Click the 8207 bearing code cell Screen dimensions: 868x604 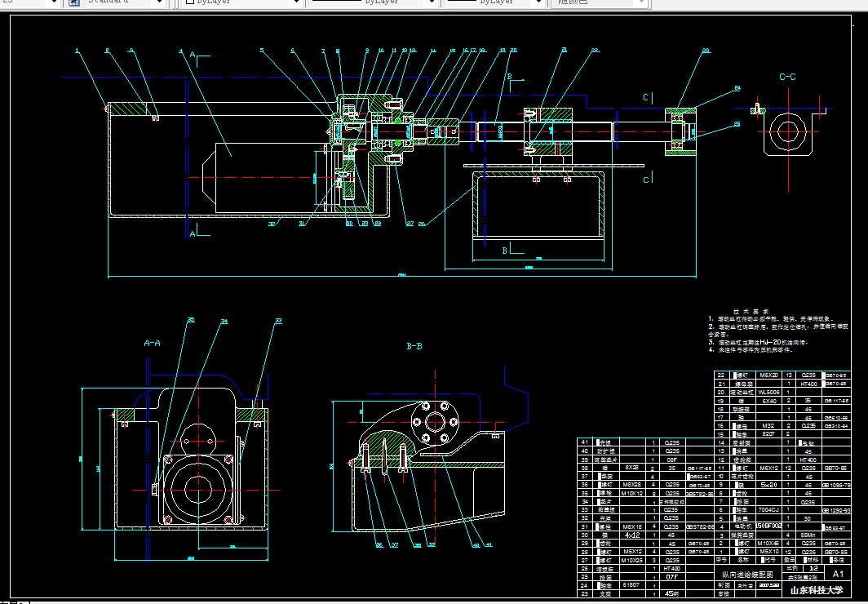(x=768, y=434)
